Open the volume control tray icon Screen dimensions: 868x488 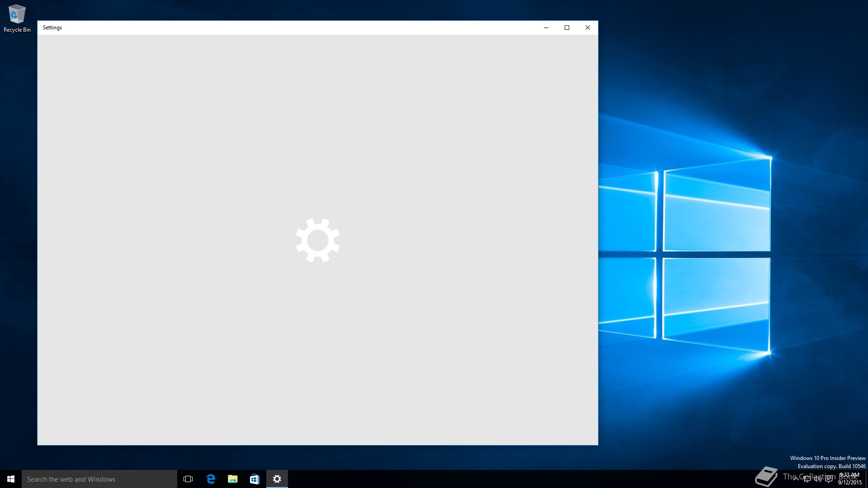point(817,479)
